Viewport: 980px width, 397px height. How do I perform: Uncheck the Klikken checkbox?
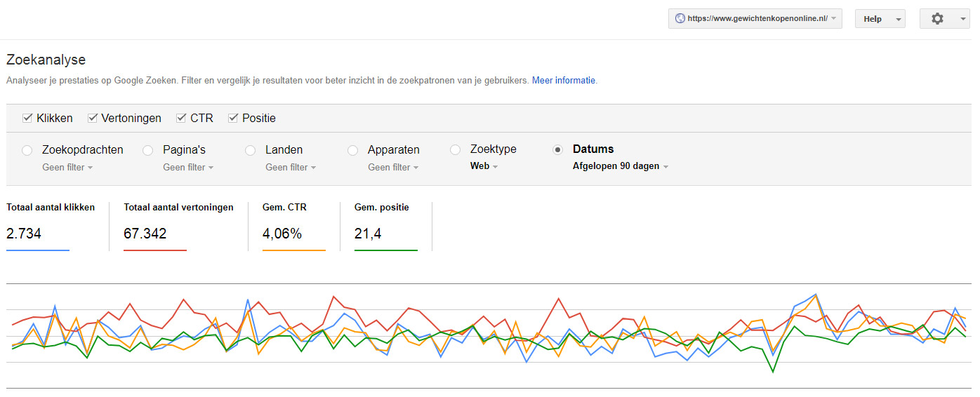[27, 118]
